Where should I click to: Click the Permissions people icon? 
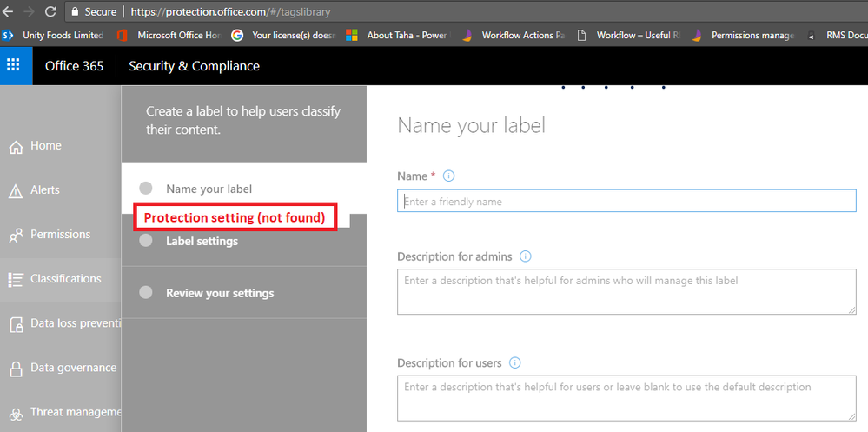click(x=16, y=236)
